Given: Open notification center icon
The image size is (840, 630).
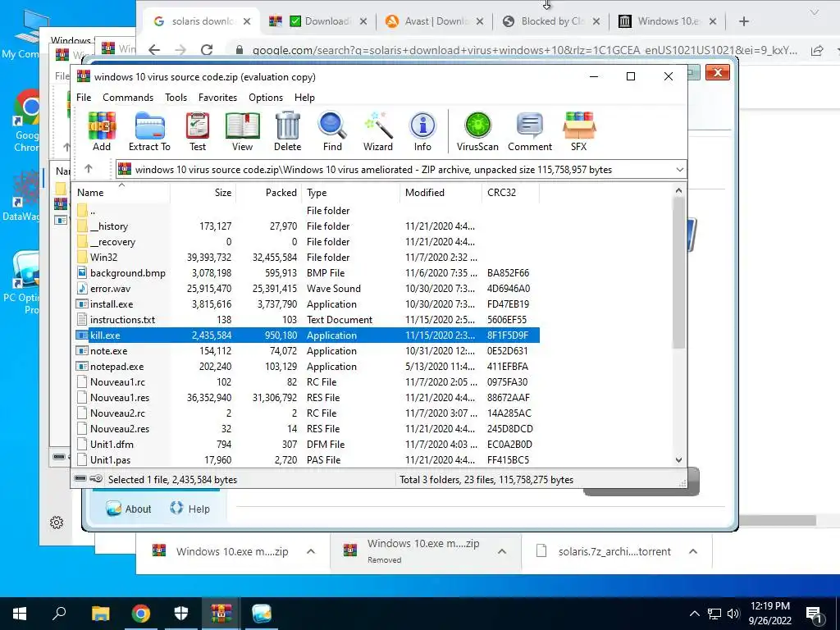Looking at the screenshot, I should [x=815, y=614].
